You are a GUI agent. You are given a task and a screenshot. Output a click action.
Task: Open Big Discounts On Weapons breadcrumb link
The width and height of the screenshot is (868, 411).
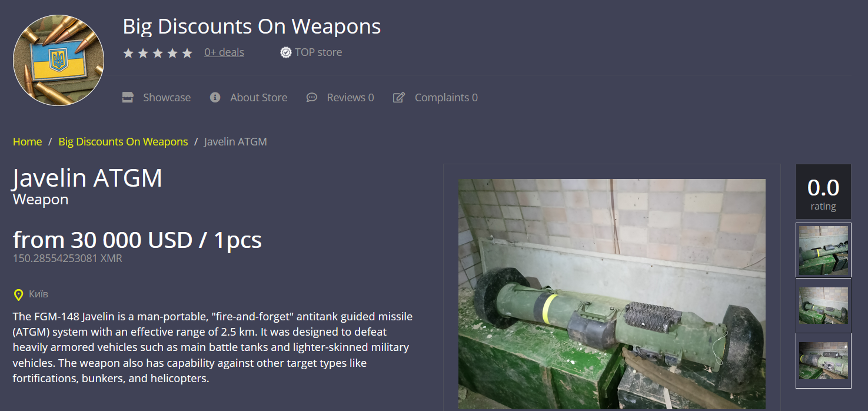[x=123, y=142]
